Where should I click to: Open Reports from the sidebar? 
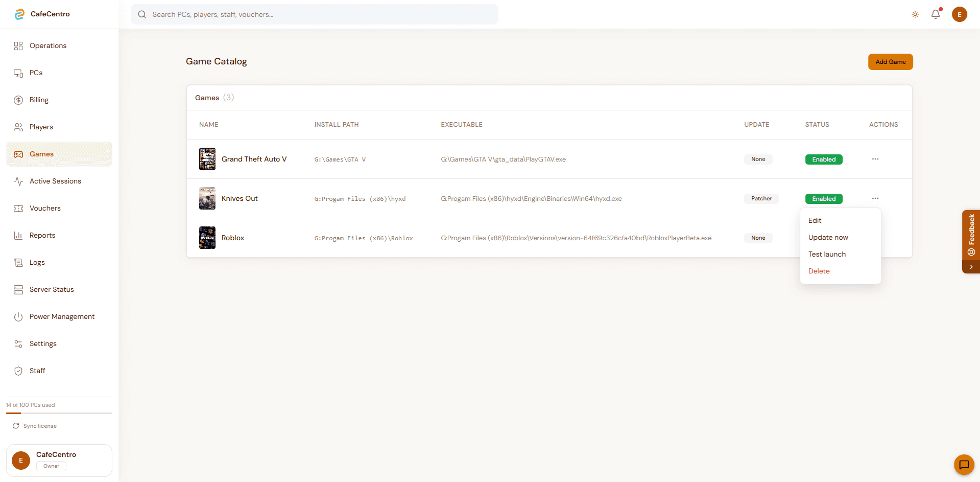click(x=59, y=236)
